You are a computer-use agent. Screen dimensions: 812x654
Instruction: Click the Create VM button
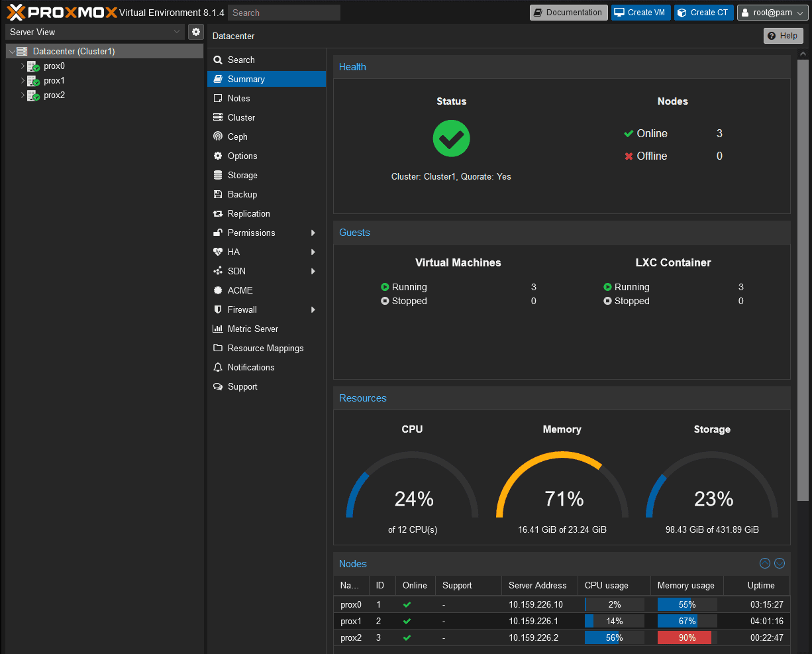pos(640,13)
